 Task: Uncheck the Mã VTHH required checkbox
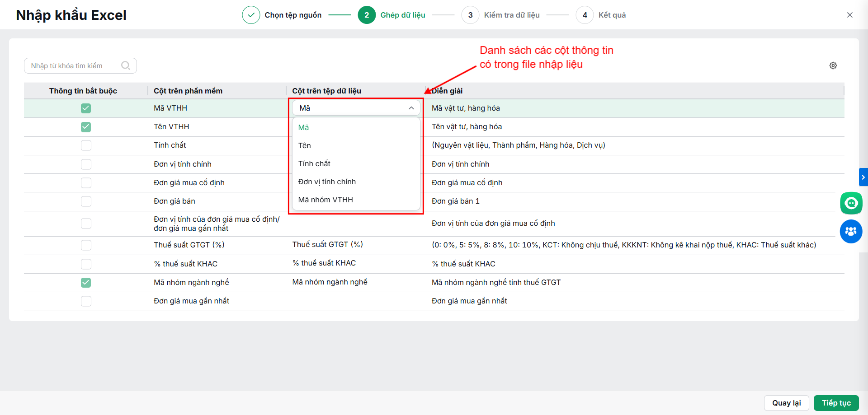coord(86,108)
